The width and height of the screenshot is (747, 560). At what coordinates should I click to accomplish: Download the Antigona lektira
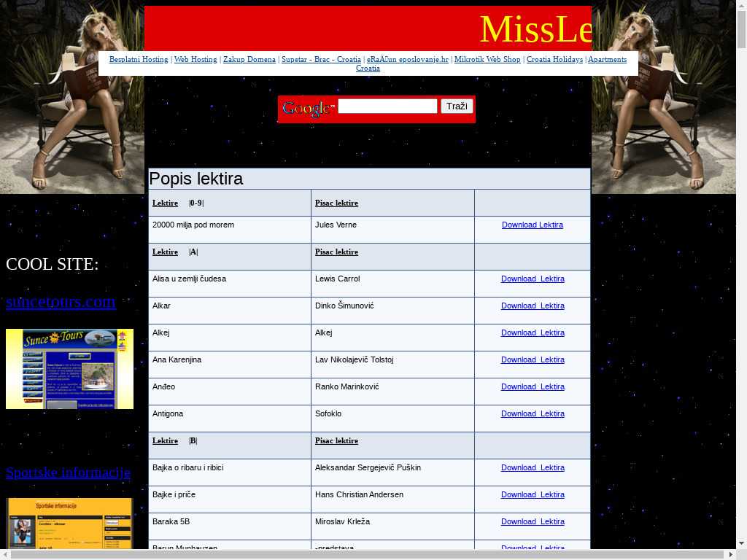(x=533, y=414)
